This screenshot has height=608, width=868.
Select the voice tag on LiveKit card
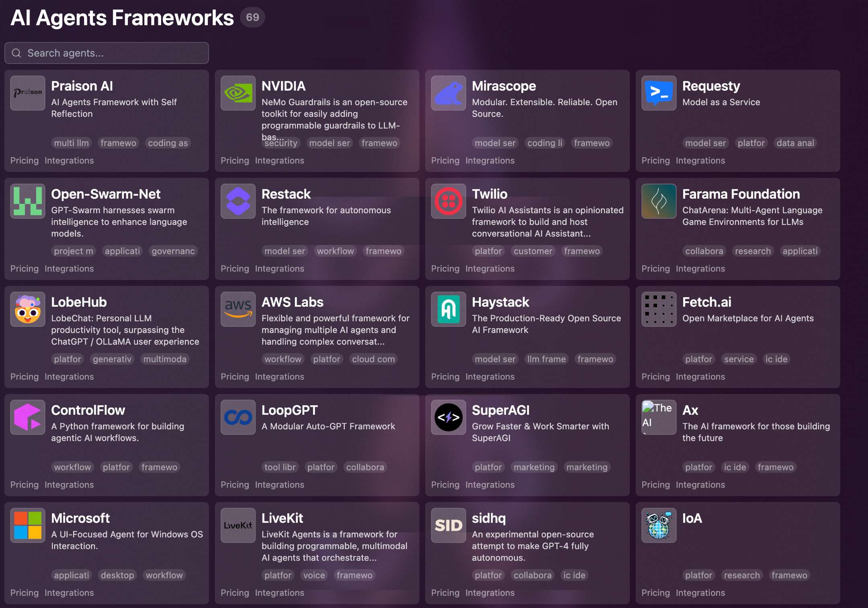pos(314,575)
